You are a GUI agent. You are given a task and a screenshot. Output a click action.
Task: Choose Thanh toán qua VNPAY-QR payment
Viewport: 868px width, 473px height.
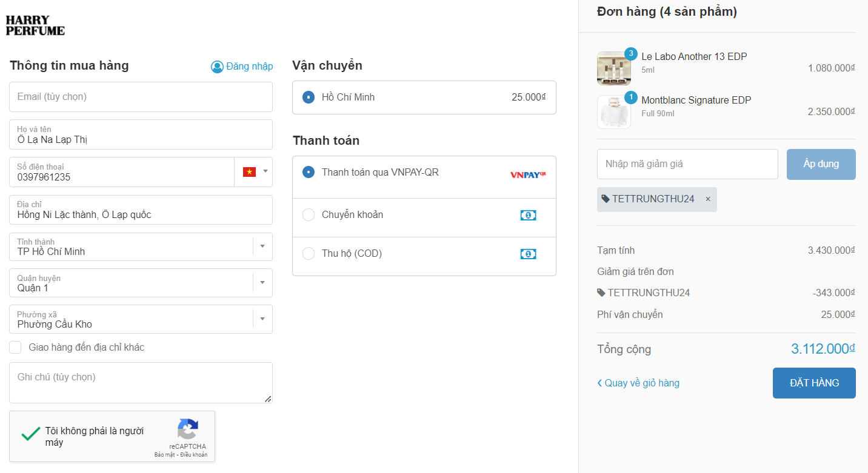click(x=309, y=173)
